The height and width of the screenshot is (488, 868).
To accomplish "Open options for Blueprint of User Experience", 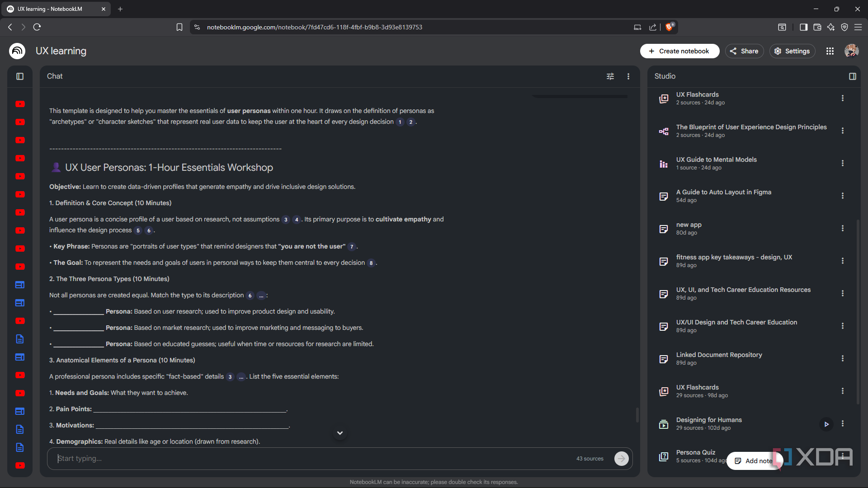I will [843, 131].
